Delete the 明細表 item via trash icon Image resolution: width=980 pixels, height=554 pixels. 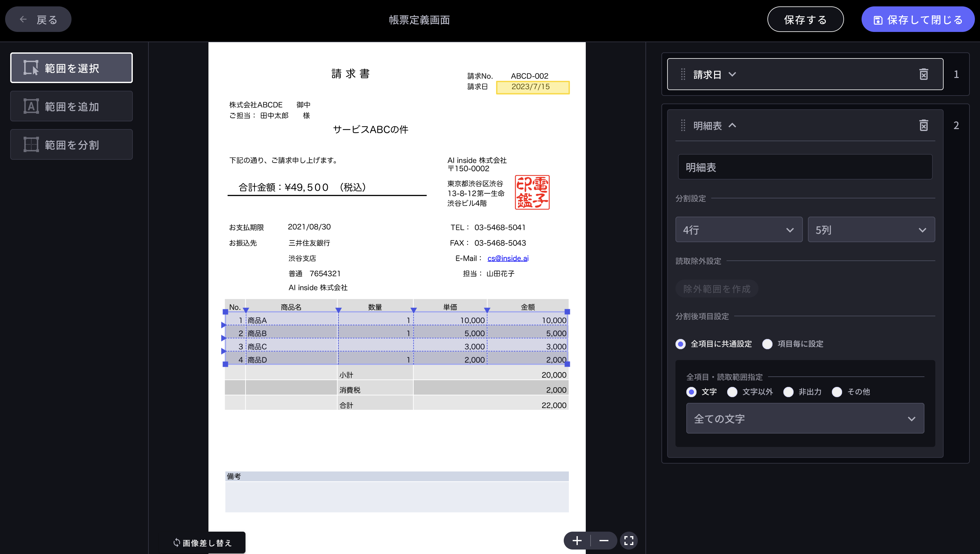(x=924, y=126)
